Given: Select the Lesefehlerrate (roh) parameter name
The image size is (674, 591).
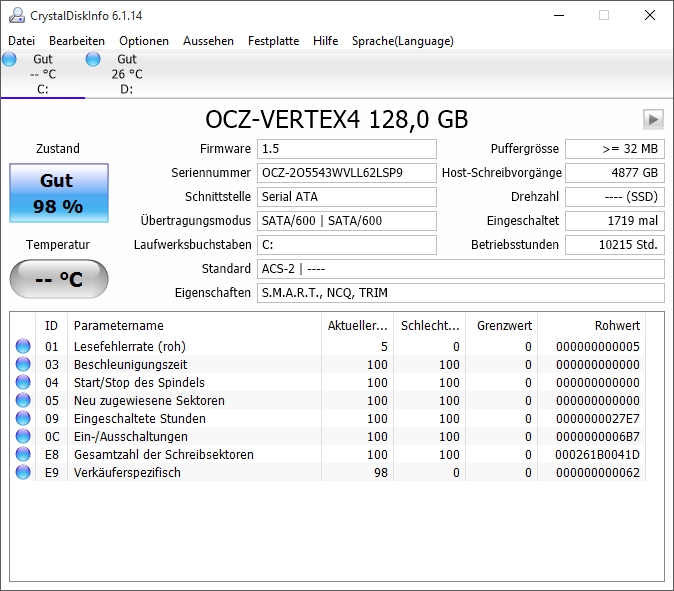Looking at the screenshot, I should point(129,346).
